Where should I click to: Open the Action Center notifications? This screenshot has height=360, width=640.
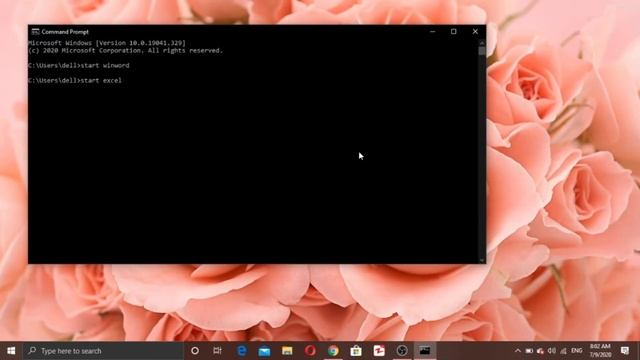(x=625, y=351)
